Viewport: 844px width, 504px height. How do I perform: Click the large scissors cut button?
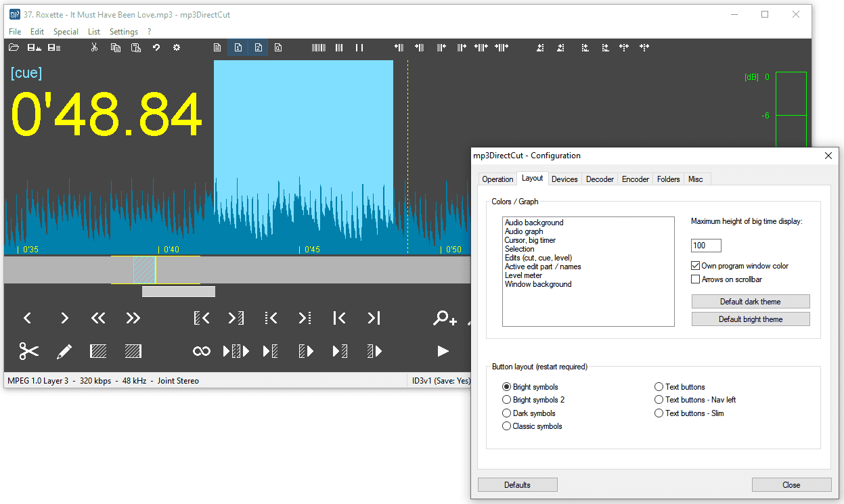(x=28, y=350)
